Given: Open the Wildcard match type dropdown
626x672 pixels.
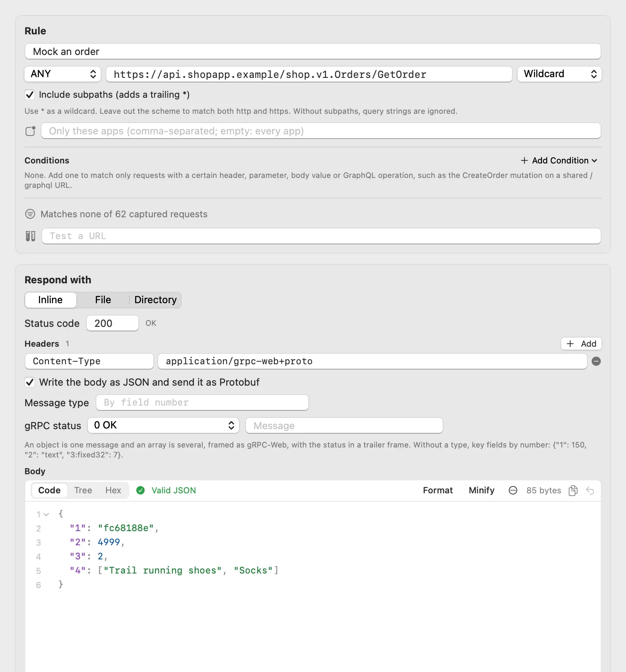Looking at the screenshot, I should (560, 74).
